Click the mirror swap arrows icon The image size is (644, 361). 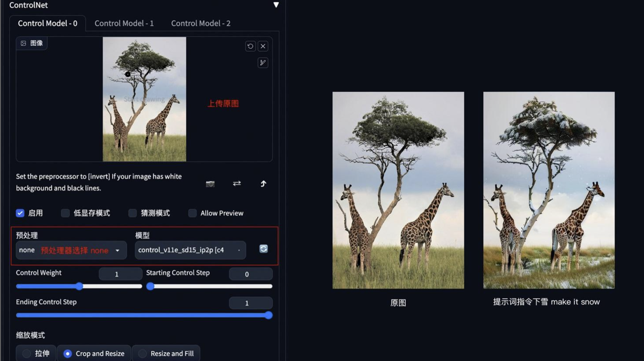pyautogui.click(x=237, y=183)
